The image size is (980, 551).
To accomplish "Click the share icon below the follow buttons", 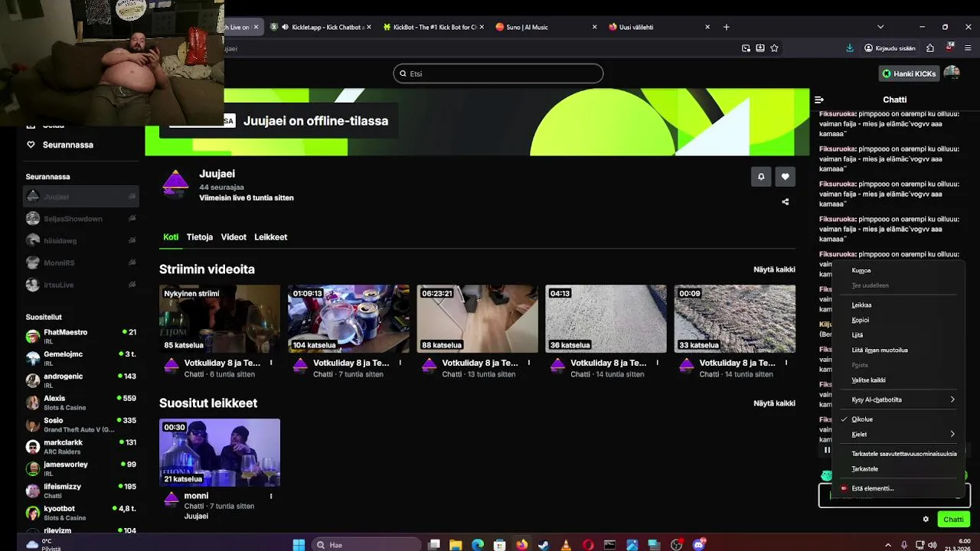I will (785, 202).
